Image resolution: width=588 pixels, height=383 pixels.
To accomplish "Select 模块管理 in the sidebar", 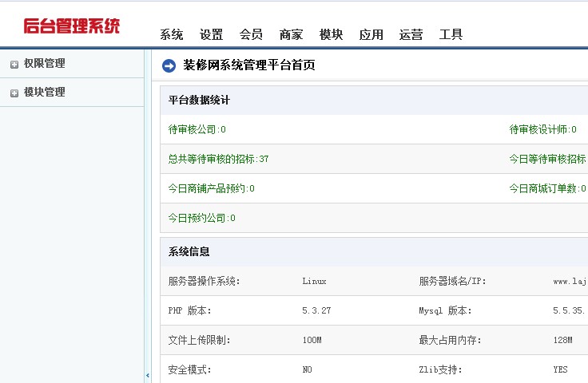I will coord(45,93).
